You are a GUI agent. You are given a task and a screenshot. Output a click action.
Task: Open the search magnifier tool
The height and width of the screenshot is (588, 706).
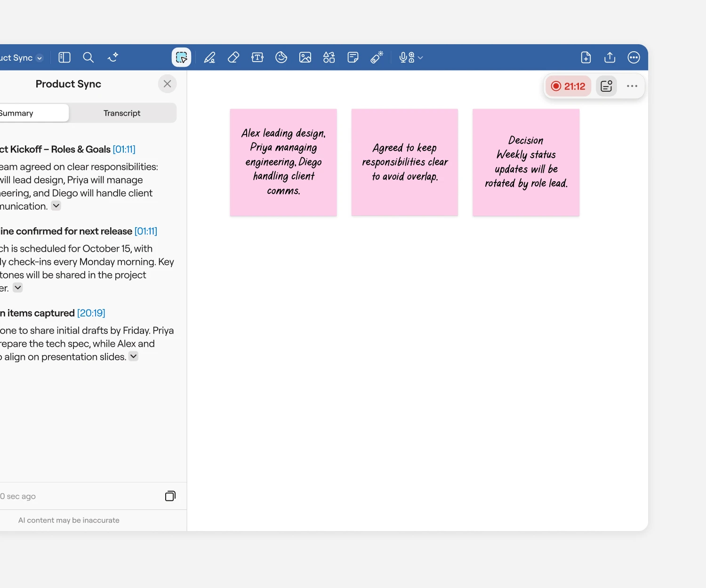point(88,57)
